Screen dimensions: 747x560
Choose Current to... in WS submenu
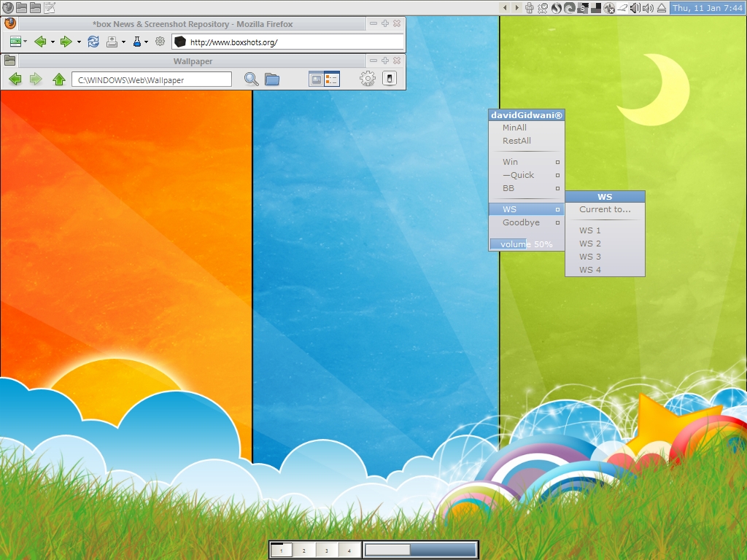coord(605,209)
